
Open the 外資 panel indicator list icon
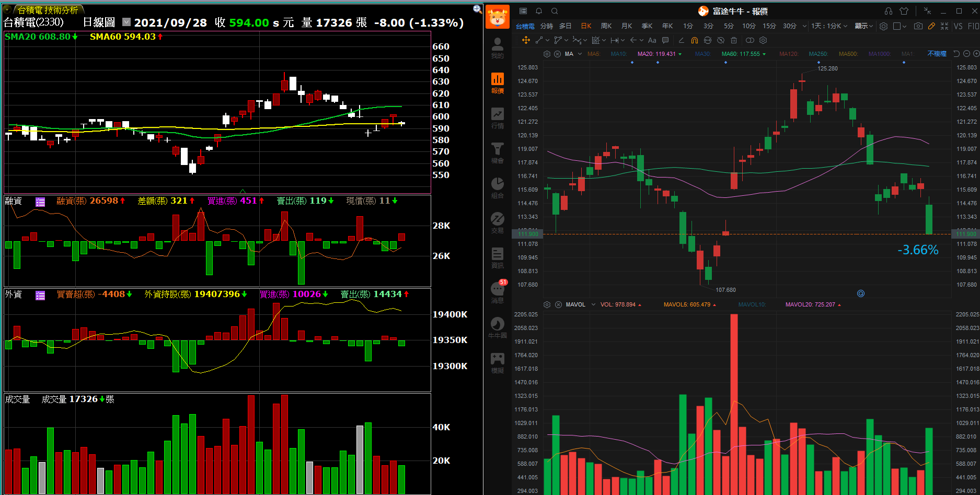coord(40,296)
